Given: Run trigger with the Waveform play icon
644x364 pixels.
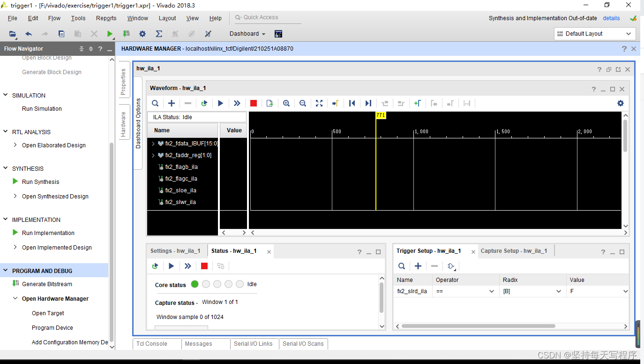Looking at the screenshot, I should [220, 103].
